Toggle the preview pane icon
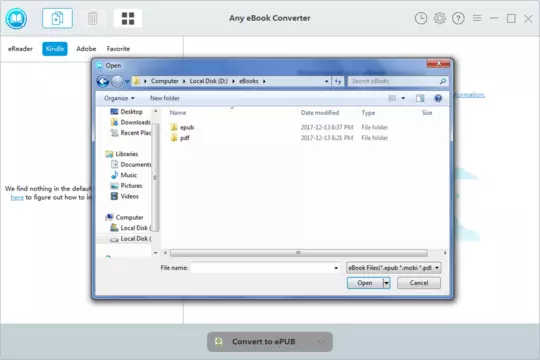The height and width of the screenshot is (360, 540). [420, 99]
